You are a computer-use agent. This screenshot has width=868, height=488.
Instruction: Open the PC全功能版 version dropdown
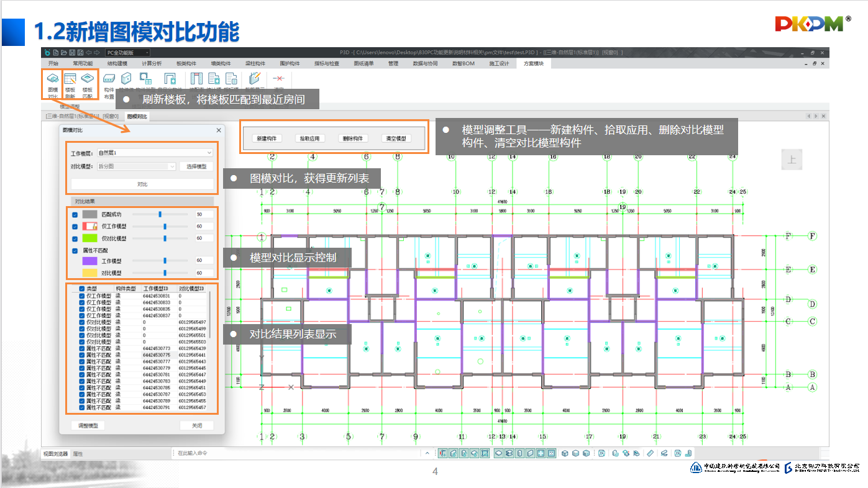click(127, 53)
